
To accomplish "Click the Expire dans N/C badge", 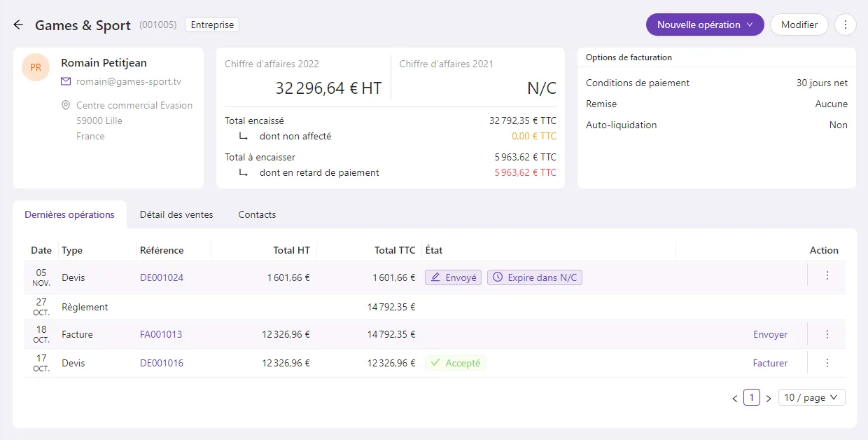I will (535, 277).
